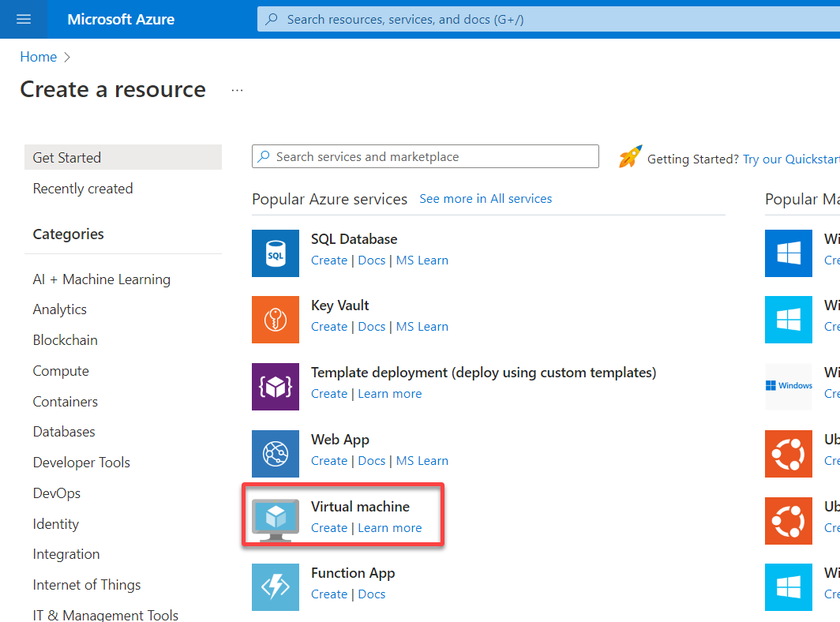This screenshot has height=622, width=840.
Task: Open the AI + Machine Learning category
Action: click(101, 279)
